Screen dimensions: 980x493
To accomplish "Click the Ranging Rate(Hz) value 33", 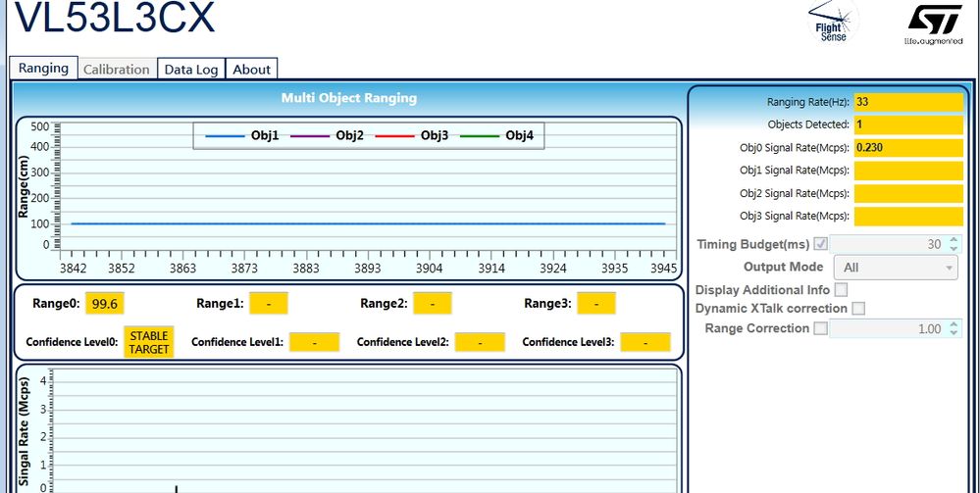I will 908,102.
